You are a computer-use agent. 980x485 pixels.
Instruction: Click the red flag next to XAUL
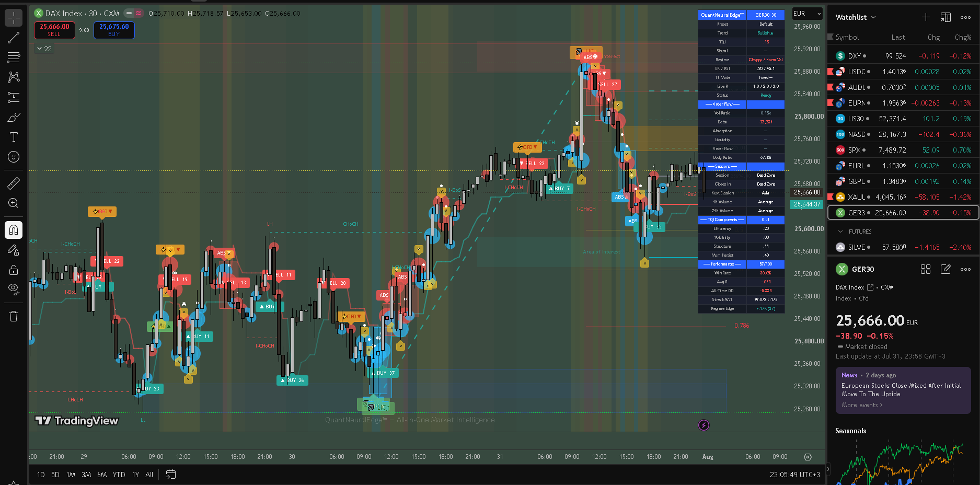click(x=831, y=197)
